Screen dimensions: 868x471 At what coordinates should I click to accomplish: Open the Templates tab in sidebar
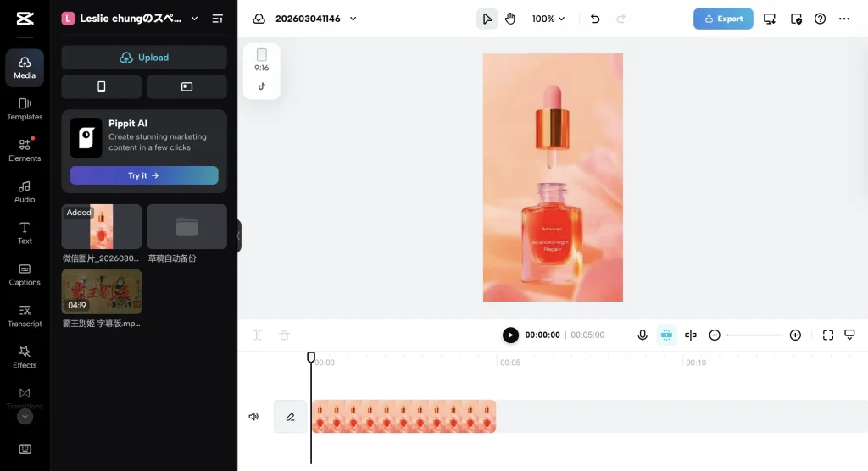tap(25, 109)
